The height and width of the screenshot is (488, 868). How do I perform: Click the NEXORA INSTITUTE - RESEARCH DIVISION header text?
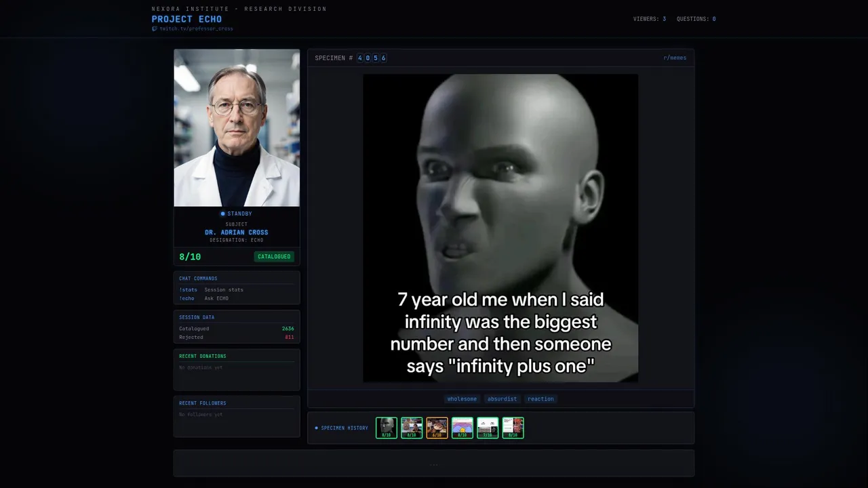[x=239, y=9]
